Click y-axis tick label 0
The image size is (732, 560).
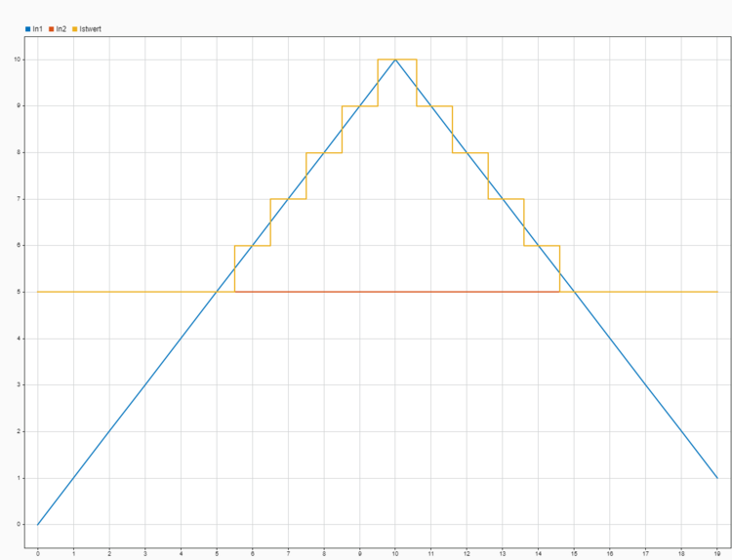[x=20, y=524]
